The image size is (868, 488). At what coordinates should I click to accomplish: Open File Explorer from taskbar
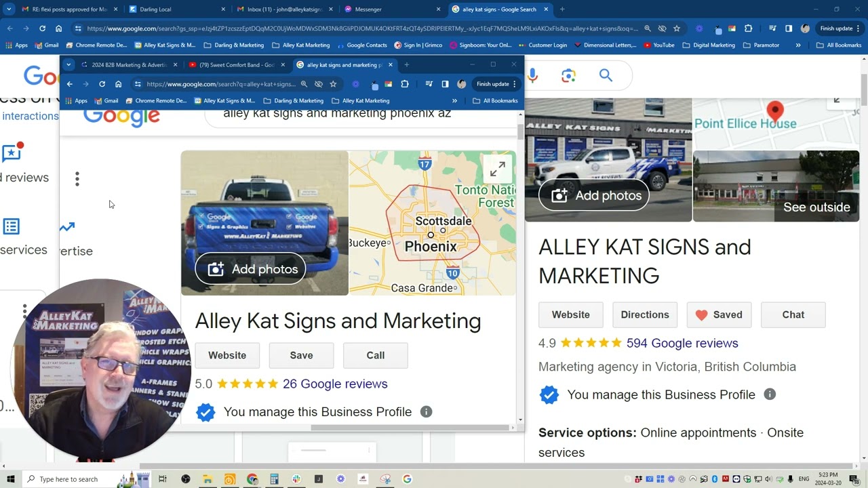tap(208, 479)
